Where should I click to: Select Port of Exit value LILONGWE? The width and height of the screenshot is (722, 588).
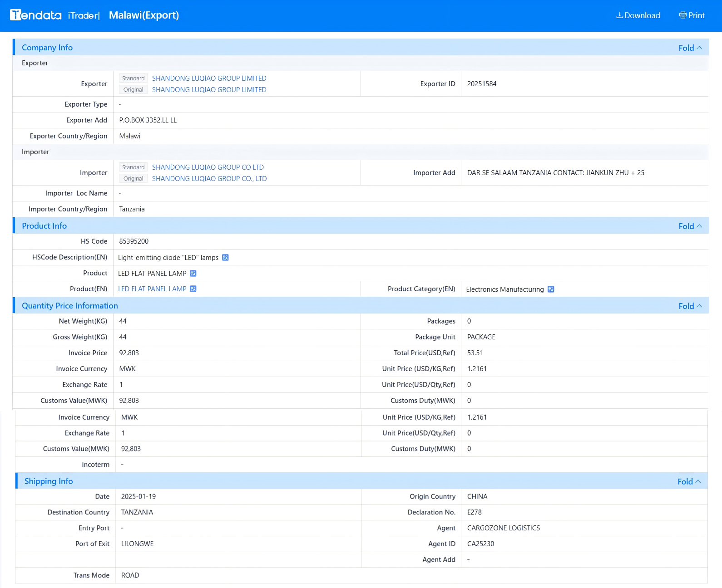[x=138, y=544]
